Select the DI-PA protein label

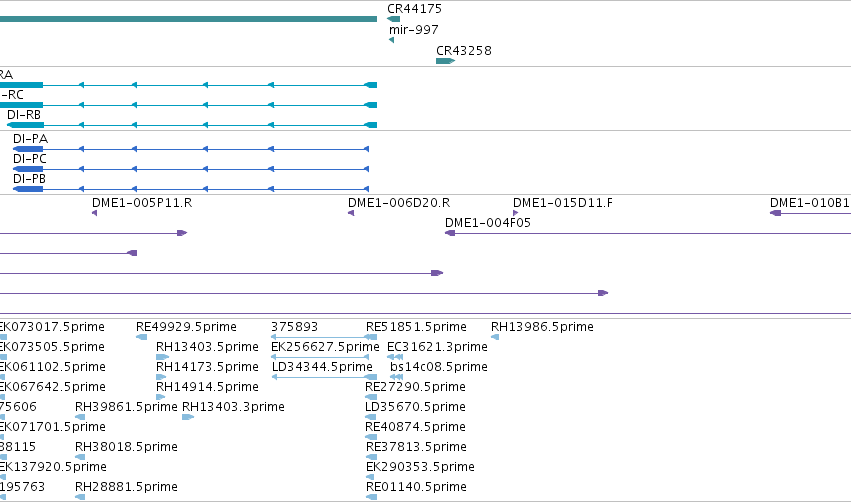(30, 138)
